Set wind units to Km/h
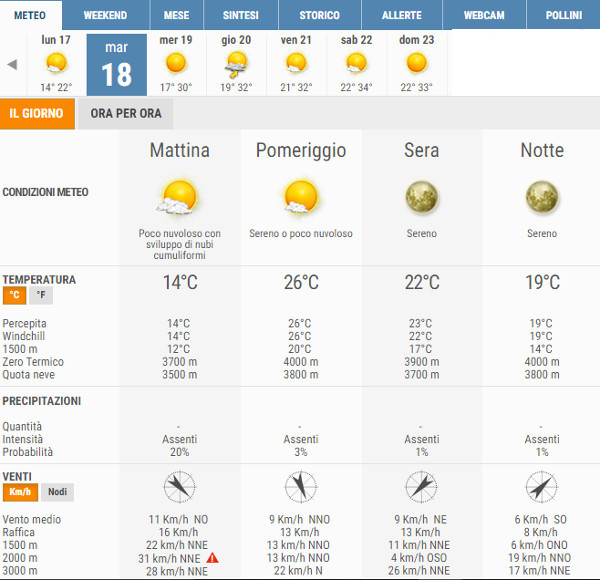 click(20, 492)
